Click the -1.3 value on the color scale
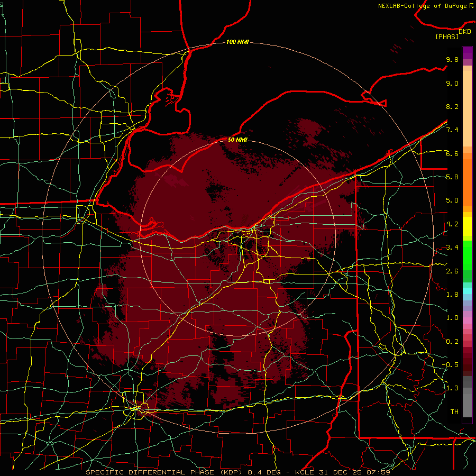Viewport: 476px width, 476px height. pyautogui.click(x=450, y=388)
